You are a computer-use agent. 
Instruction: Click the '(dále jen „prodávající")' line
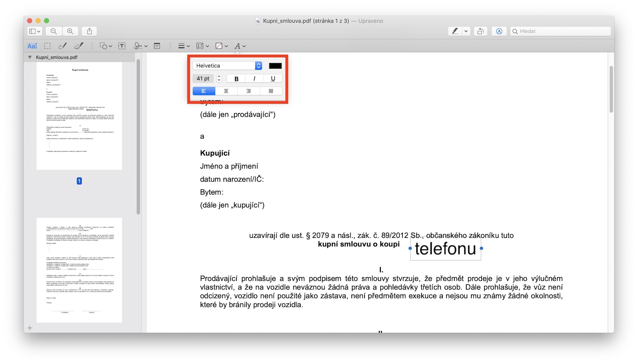tap(238, 115)
